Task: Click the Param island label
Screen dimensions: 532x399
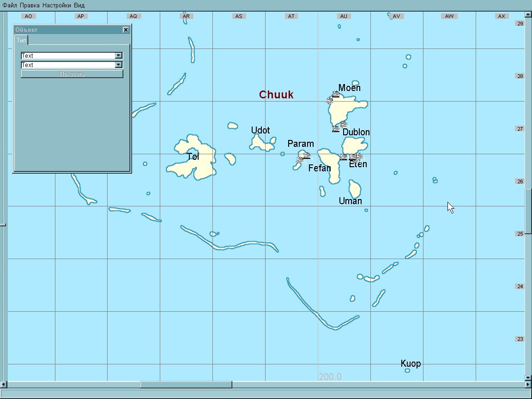Action: 301,144
